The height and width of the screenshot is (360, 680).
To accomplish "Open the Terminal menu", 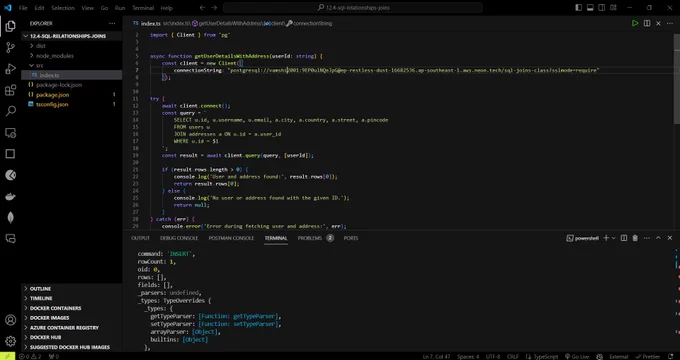I will pyautogui.click(x=143, y=8).
